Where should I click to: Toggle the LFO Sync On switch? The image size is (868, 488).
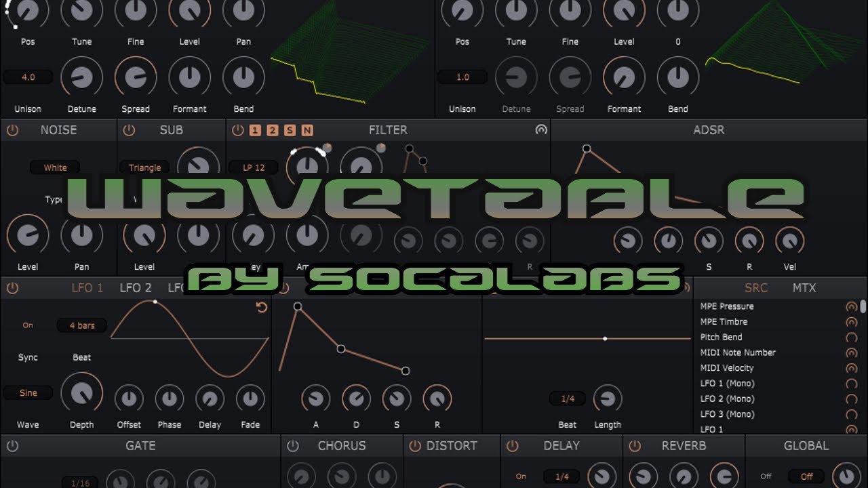(x=28, y=325)
